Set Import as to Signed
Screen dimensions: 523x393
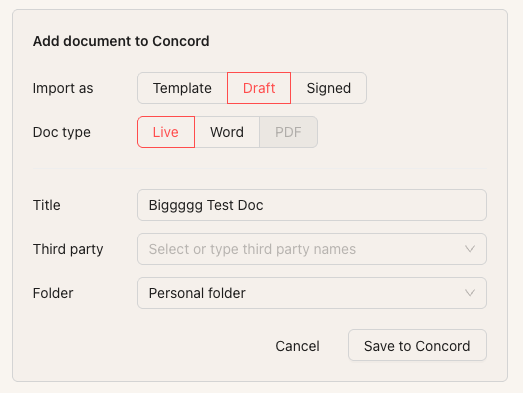click(329, 88)
